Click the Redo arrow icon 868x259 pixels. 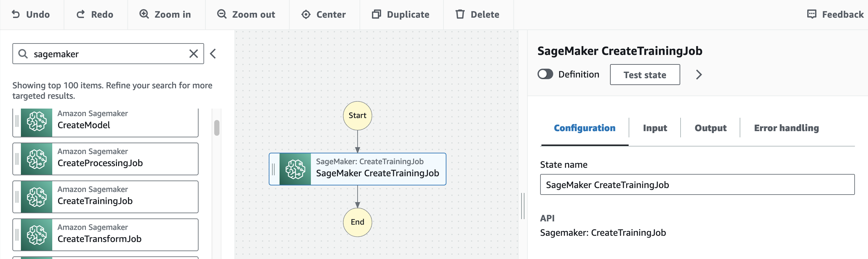pyautogui.click(x=81, y=14)
